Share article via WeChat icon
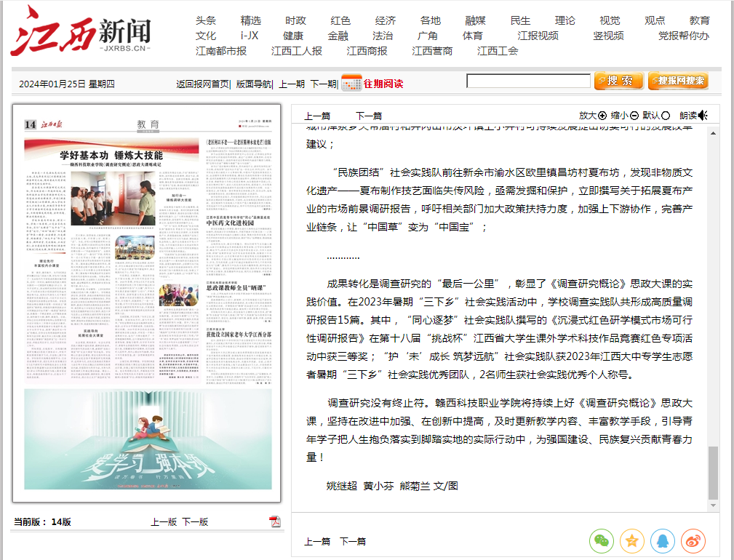734x560 pixels. [601, 540]
